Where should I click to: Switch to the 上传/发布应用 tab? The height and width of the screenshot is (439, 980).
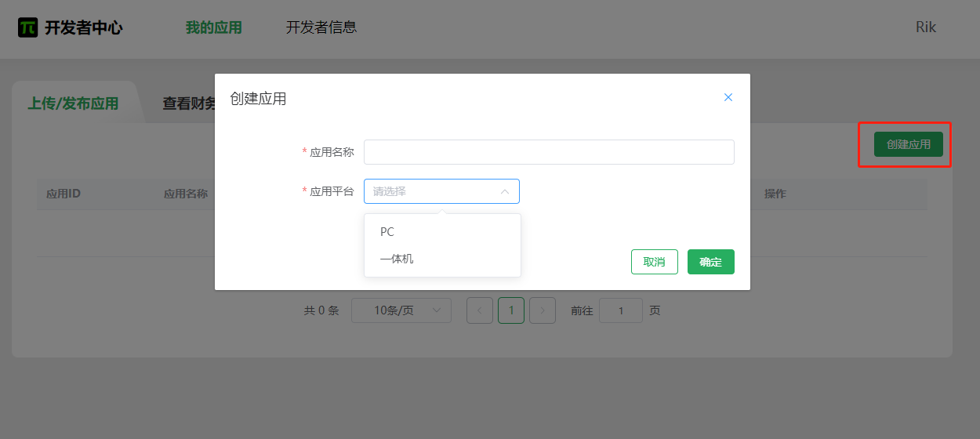point(73,103)
